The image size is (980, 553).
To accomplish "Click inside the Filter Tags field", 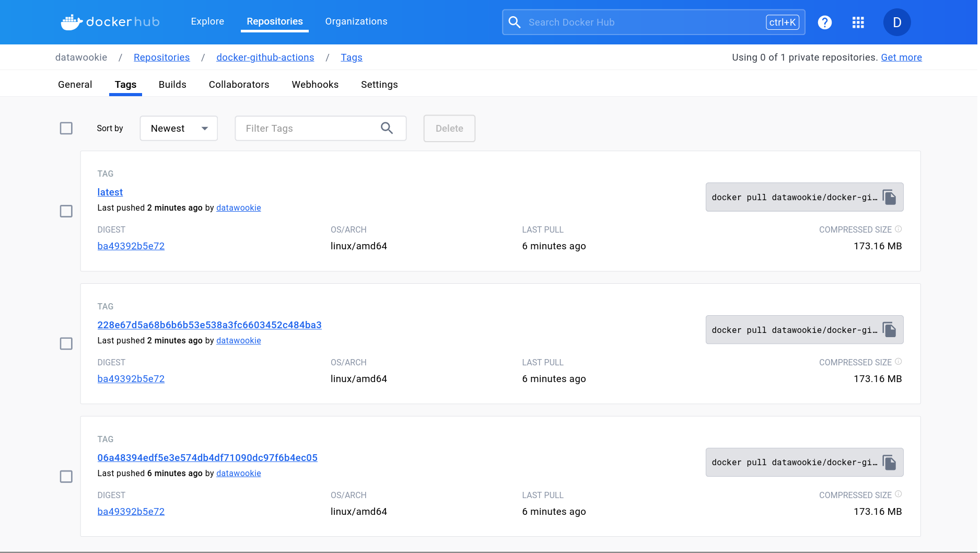I will tap(303, 128).
